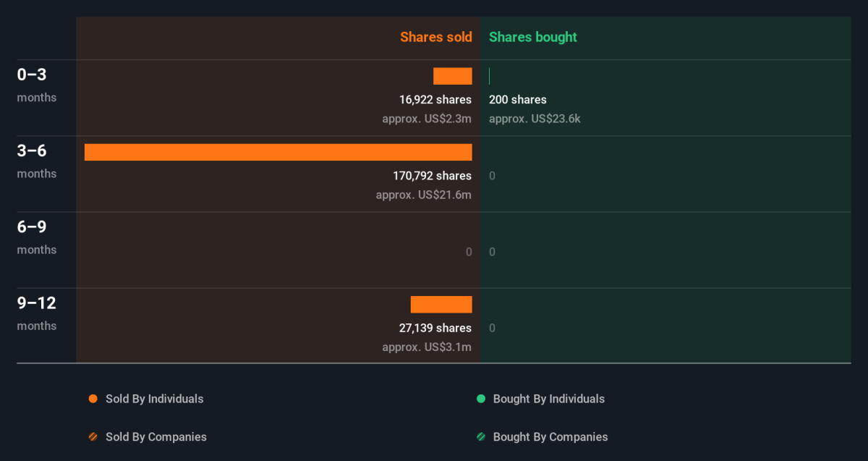Screen dimensions: 868x461
Task: Click the zero sold value in 6–9 months row
Action: 469,252
